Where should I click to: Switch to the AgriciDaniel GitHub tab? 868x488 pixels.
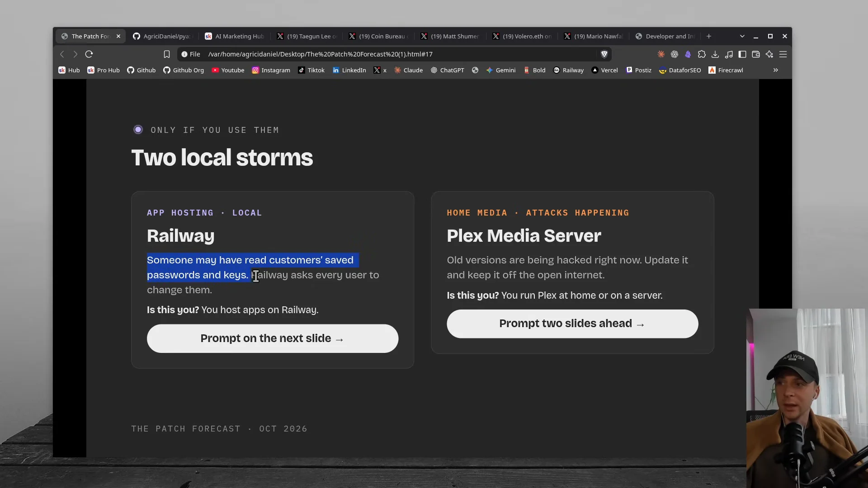[163, 36]
